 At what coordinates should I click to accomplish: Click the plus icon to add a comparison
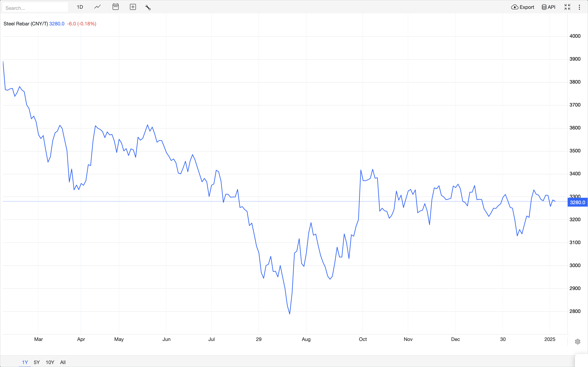click(133, 7)
